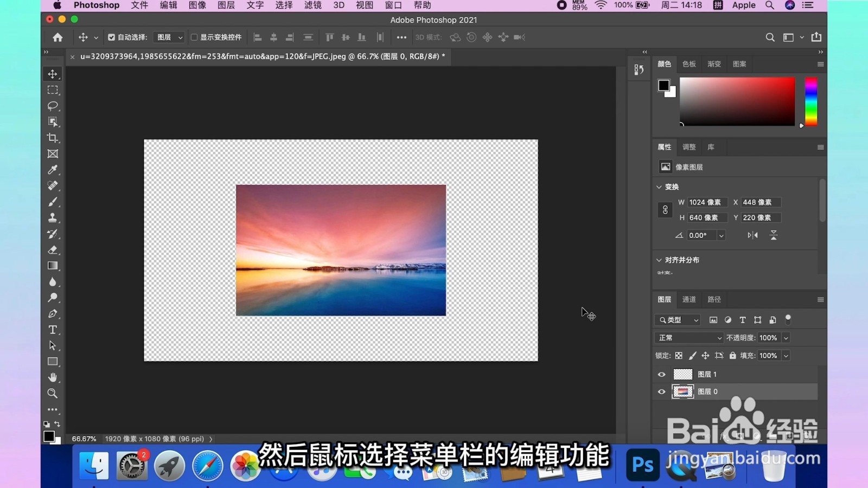Click the W width field 1024 像素

point(707,202)
